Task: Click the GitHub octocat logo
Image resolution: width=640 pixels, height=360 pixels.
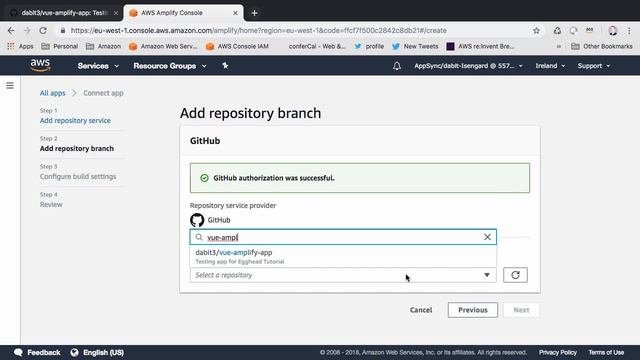Action: (x=197, y=220)
